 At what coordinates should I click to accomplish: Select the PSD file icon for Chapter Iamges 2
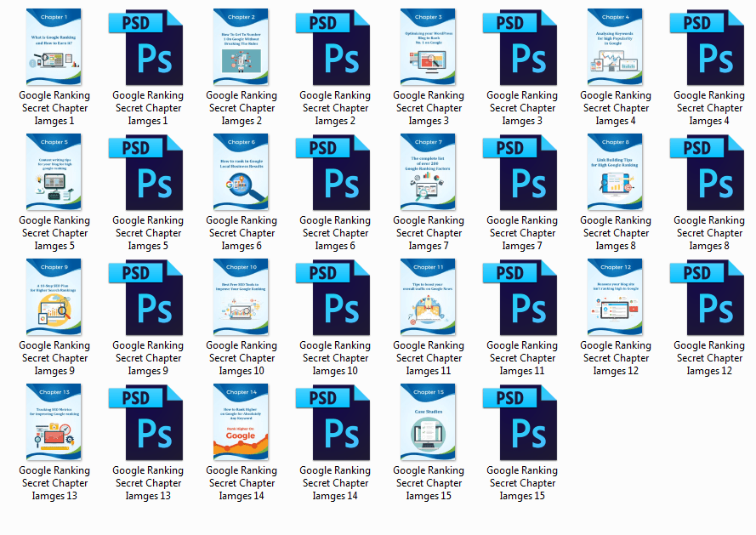coord(335,48)
